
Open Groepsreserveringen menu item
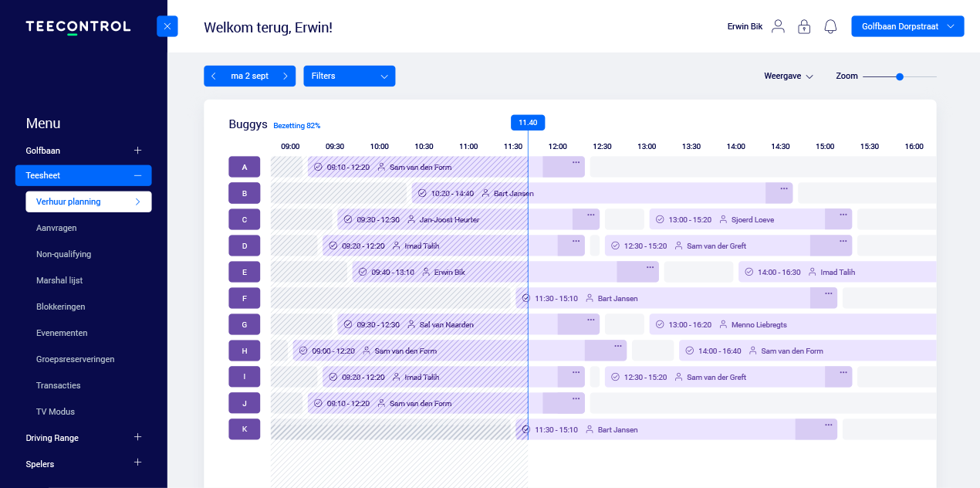(x=76, y=359)
